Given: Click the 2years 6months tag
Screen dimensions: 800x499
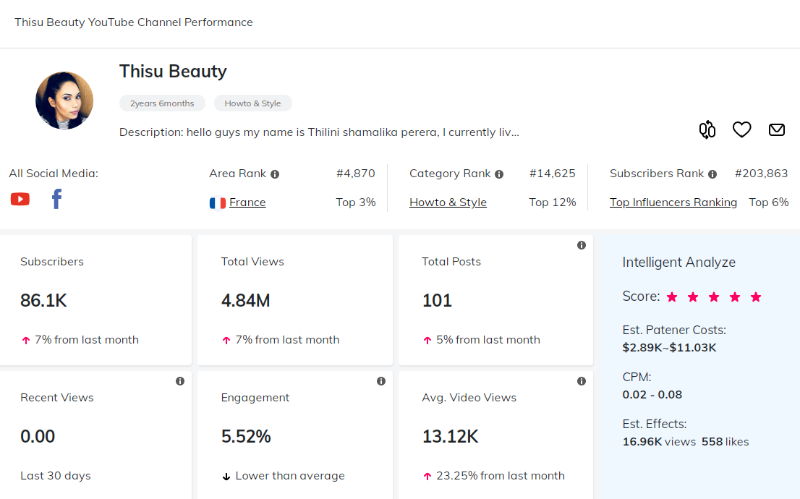Looking at the screenshot, I should click(162, 103).
